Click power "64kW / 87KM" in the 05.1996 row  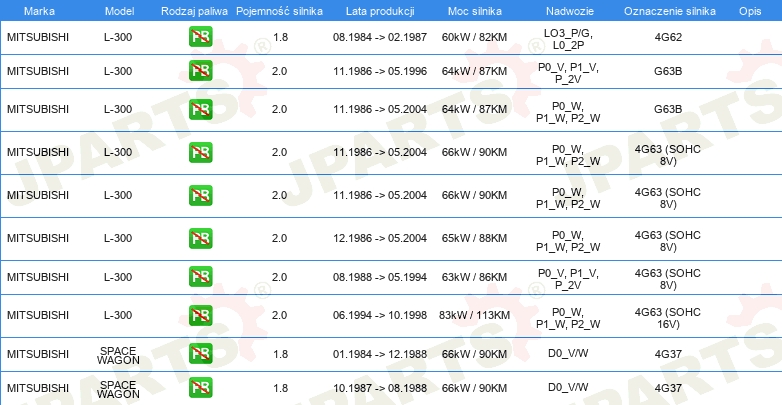(x=474, y=71)
